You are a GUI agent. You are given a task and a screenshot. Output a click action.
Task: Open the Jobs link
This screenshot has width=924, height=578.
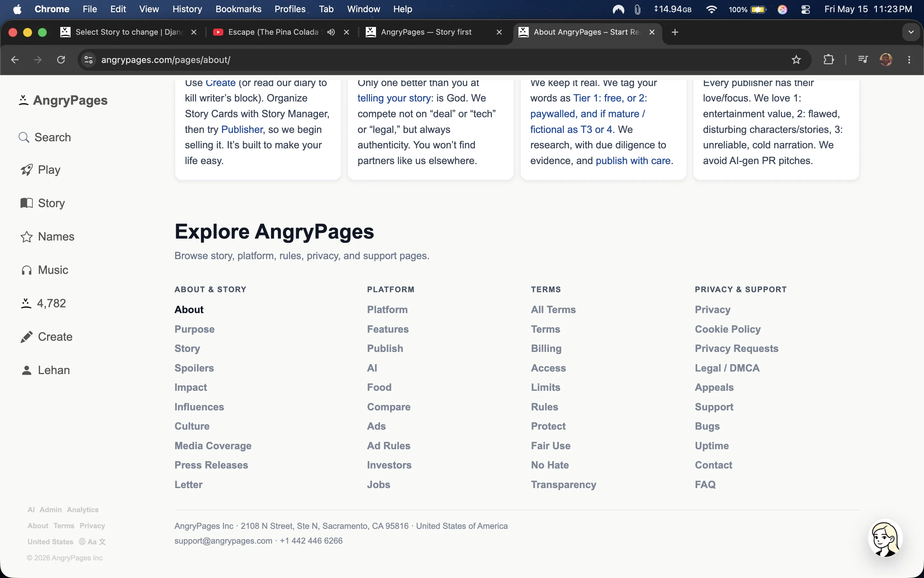[379, 485]
